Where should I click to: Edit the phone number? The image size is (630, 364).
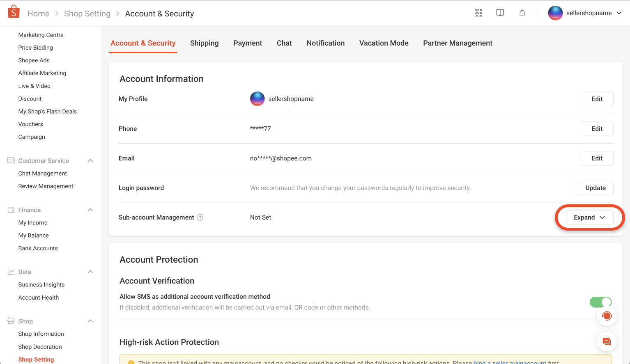(597, 128)
